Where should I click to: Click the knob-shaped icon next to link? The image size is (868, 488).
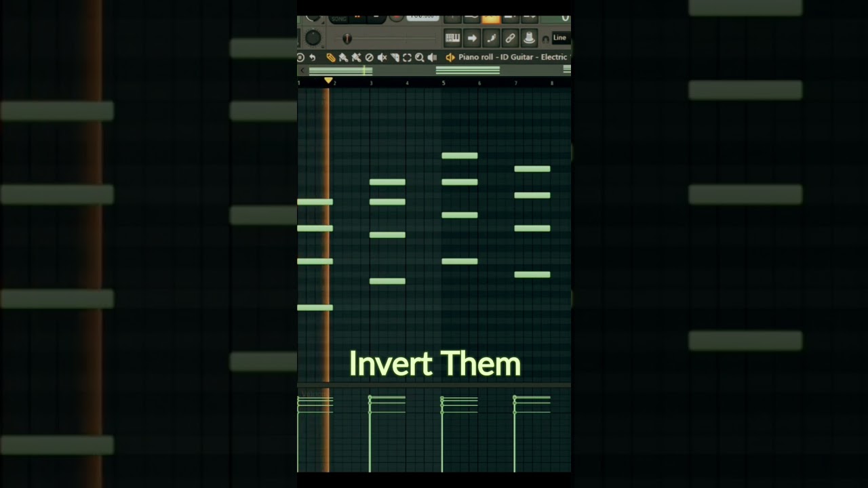529,38
